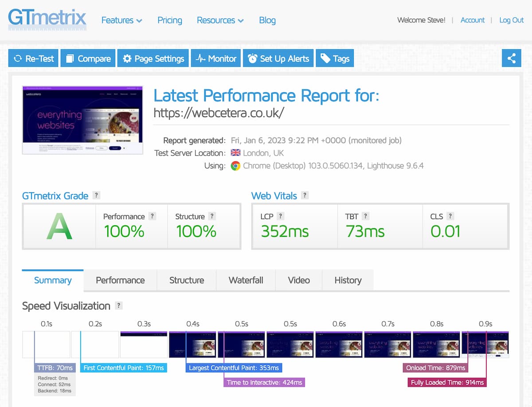Expand the Resources dropdown menu
The width and height of the screenshot is (532, 407).
(220, 20)
